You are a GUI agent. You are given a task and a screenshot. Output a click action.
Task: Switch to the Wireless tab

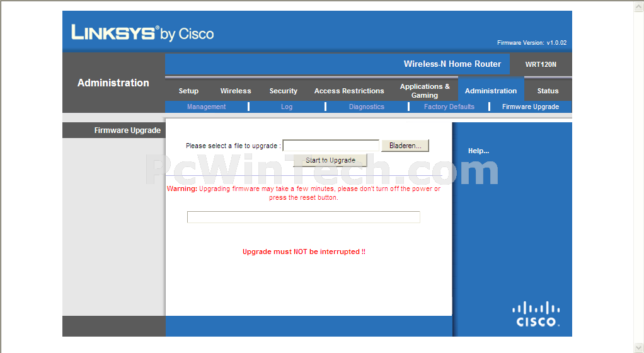coord(235,91)
